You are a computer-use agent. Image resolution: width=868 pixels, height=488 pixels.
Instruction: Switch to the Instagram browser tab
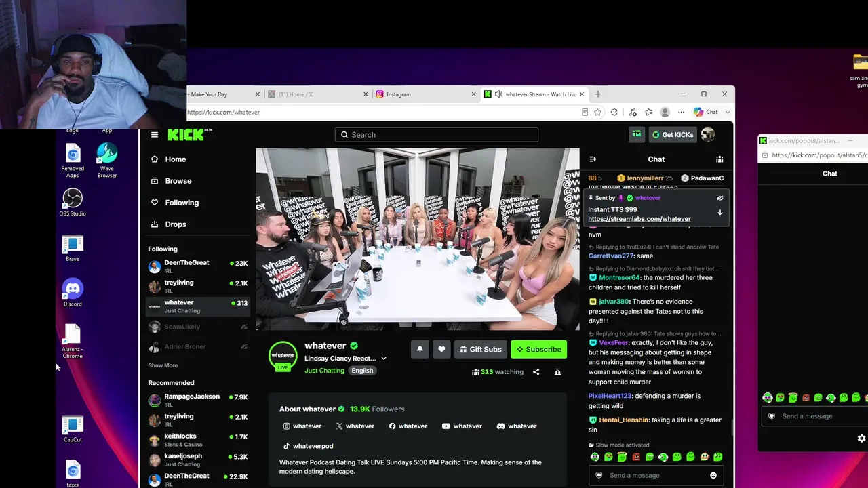(x=425, y=94)
